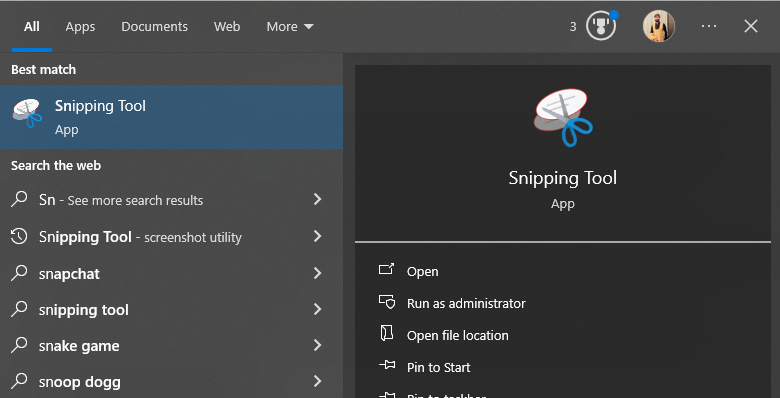Switch to the Documents tab
Viewport: 780px width, 398px height.
click(x=155, y=26)
